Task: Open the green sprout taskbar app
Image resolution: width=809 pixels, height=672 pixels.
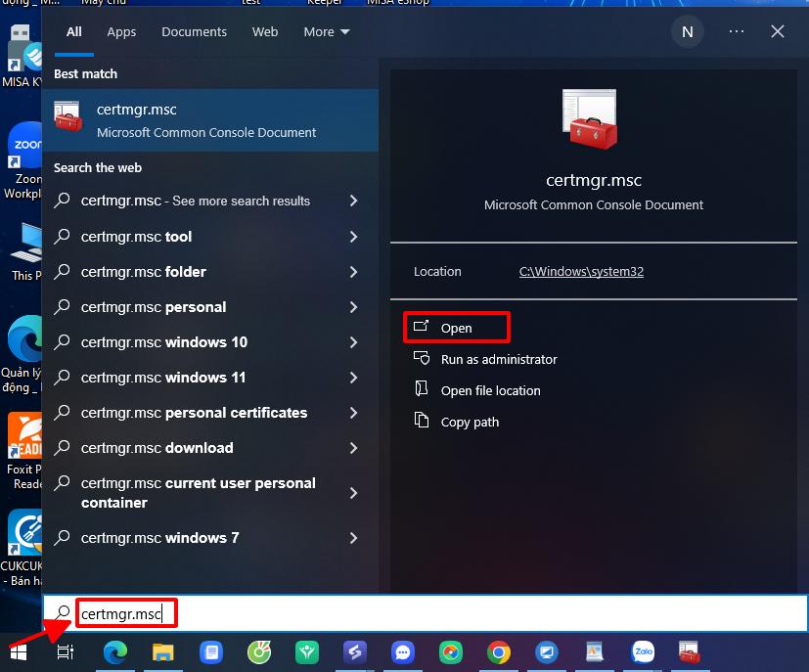Action: click(307, 652)
